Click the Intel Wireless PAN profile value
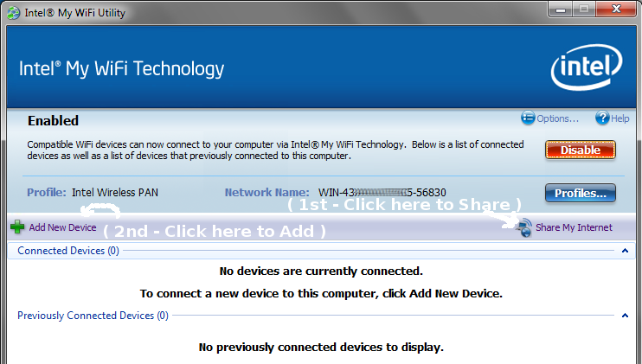The width and height of the screenshot is (642, 364). pyautogui.click(x=115, y=193)
